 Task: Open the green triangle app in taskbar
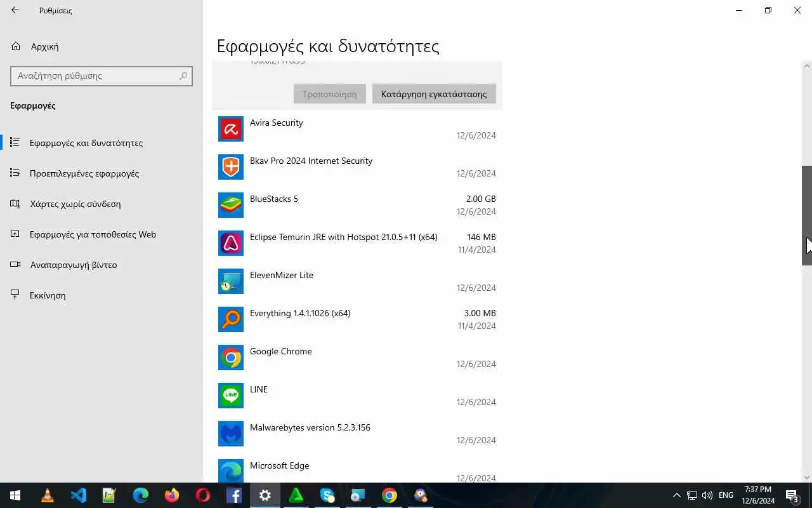tap(296, 495)
